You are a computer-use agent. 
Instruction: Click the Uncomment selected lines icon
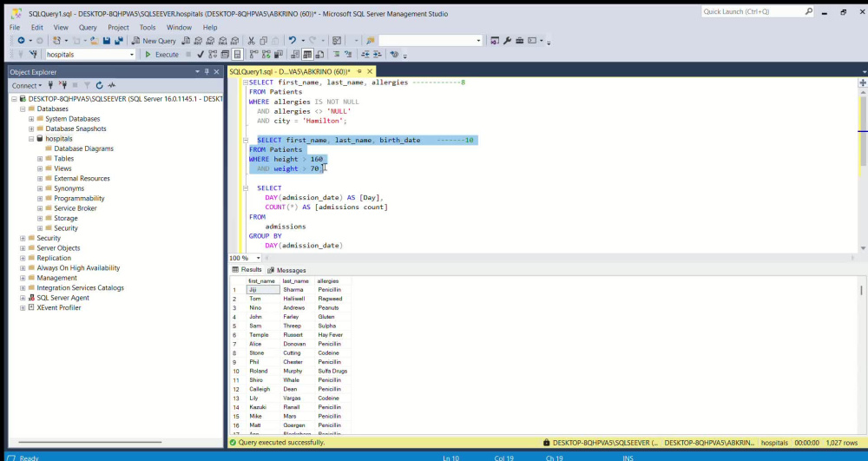click(x=348, y=54)
